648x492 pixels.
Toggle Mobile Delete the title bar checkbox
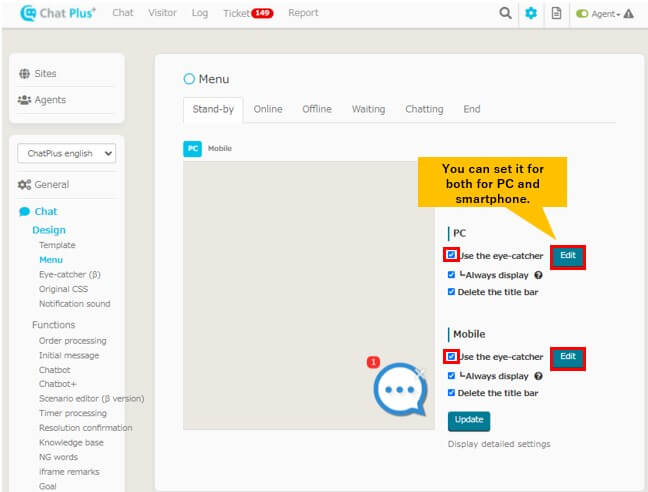coord(451,392)
